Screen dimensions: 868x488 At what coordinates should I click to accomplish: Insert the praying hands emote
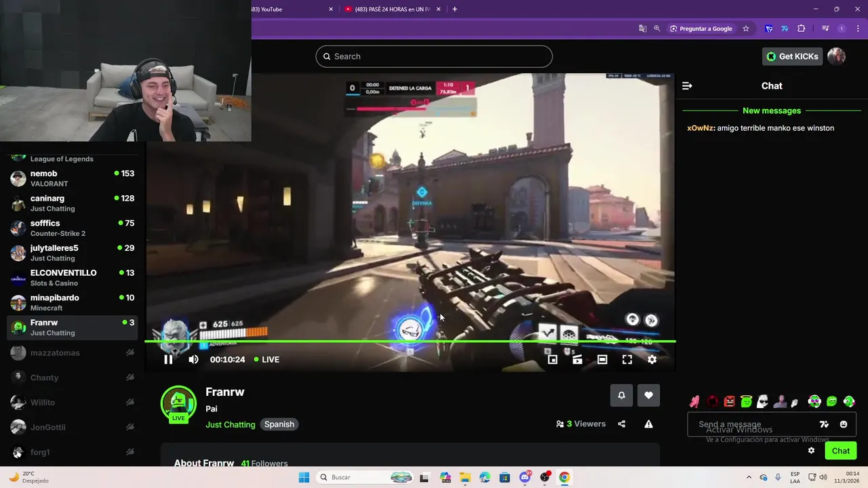click(694, 402)
